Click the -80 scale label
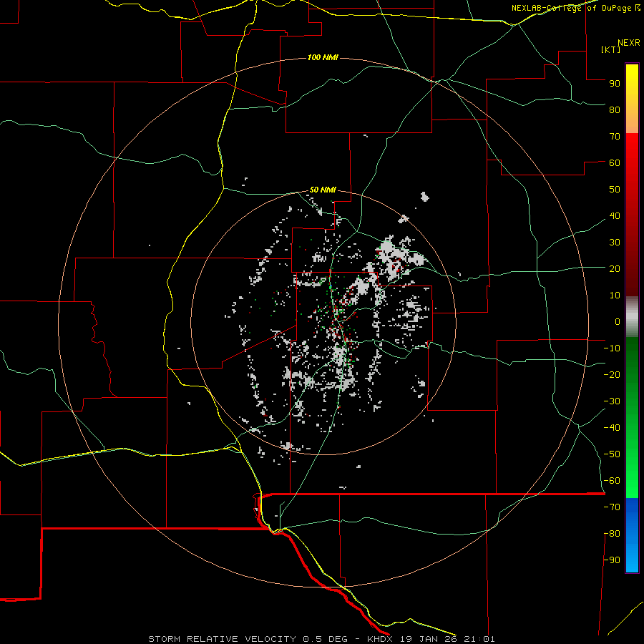This screenshot has width=644, height=644. coord(612,534)
